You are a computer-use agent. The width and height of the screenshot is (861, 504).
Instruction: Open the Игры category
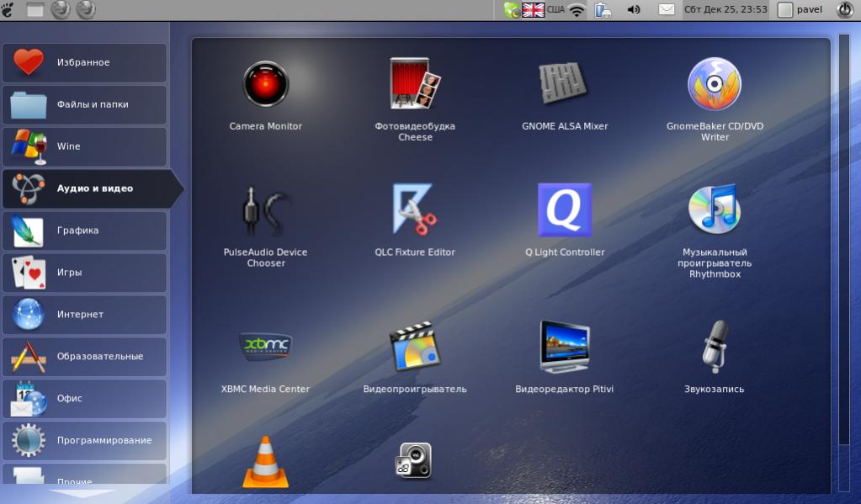(84, 273)
